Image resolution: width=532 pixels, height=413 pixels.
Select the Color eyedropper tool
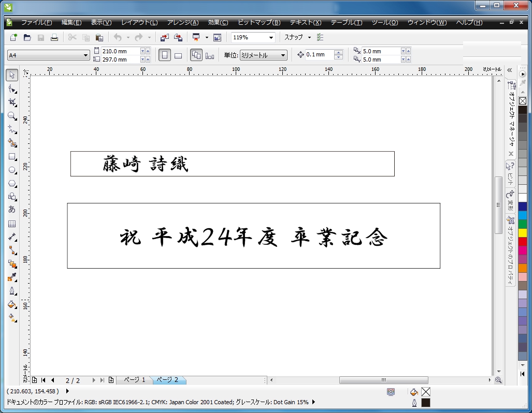[12, 277]
